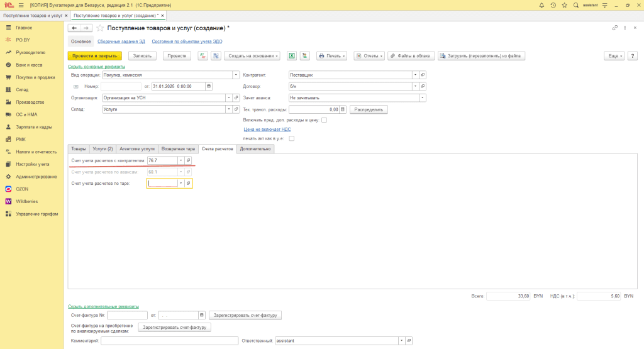Click the open button next to Контрагент field
This screenshot has width=644, height=349.
coord(423,74)
